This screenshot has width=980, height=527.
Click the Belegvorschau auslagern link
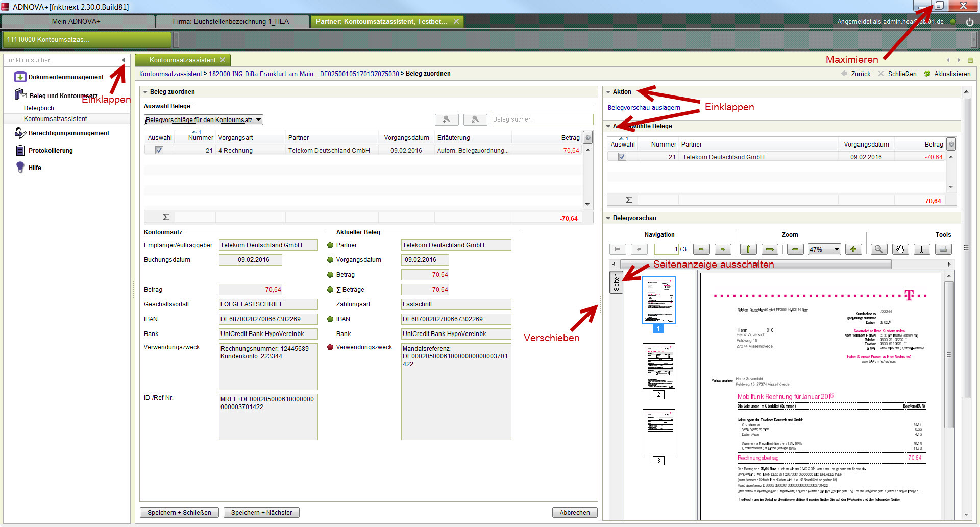click(x=644, y=108)
